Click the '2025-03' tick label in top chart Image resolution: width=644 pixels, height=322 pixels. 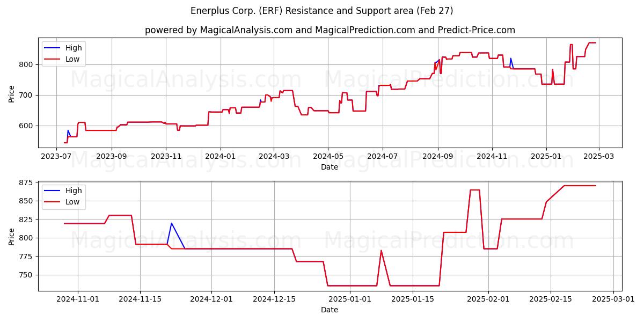point(598,157)
